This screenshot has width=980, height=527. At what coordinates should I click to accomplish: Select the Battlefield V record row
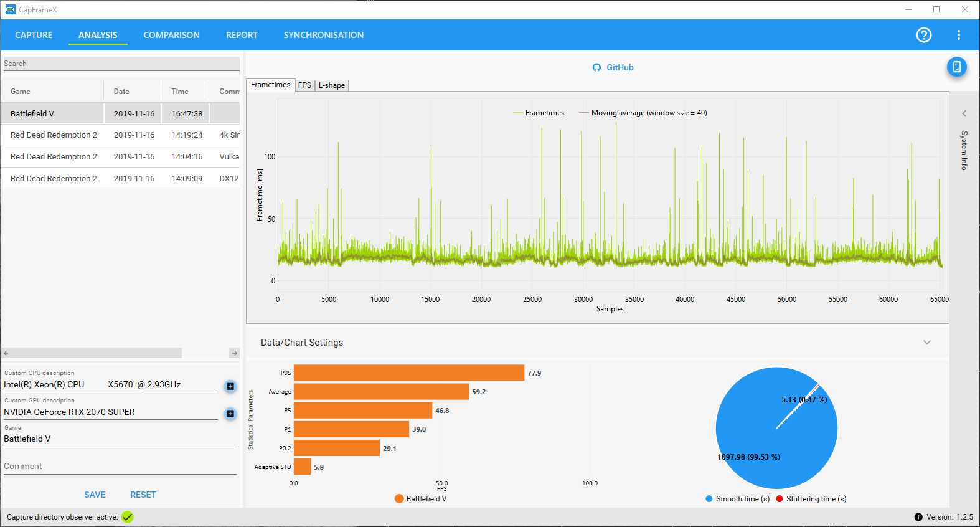(x=121, y=113)
